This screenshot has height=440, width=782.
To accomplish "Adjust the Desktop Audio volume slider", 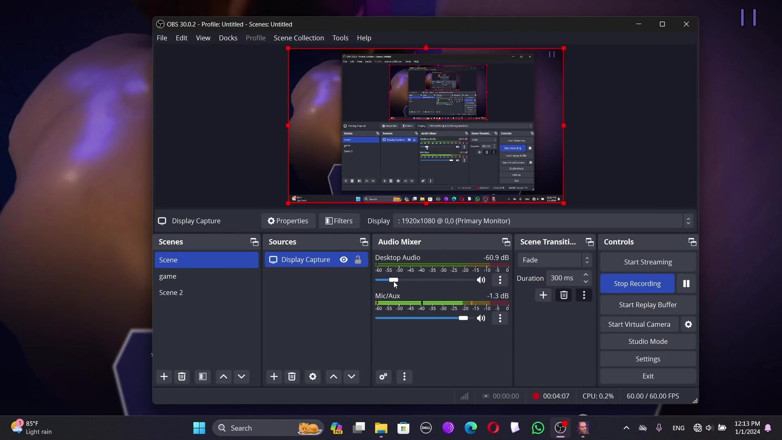I will point(393,280).
